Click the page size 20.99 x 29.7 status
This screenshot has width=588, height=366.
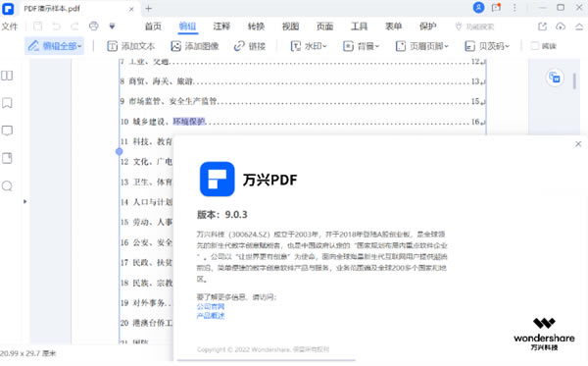coord(28,353)
